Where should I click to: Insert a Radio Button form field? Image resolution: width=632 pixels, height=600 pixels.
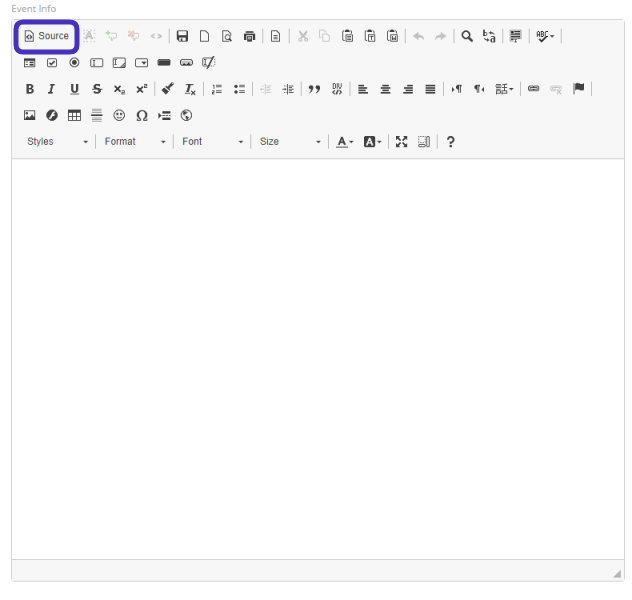tap(74, 62)
